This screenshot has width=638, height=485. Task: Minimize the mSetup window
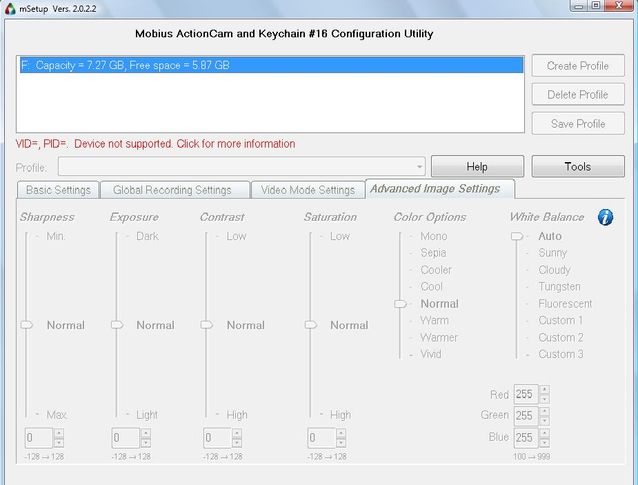[579, 6]
